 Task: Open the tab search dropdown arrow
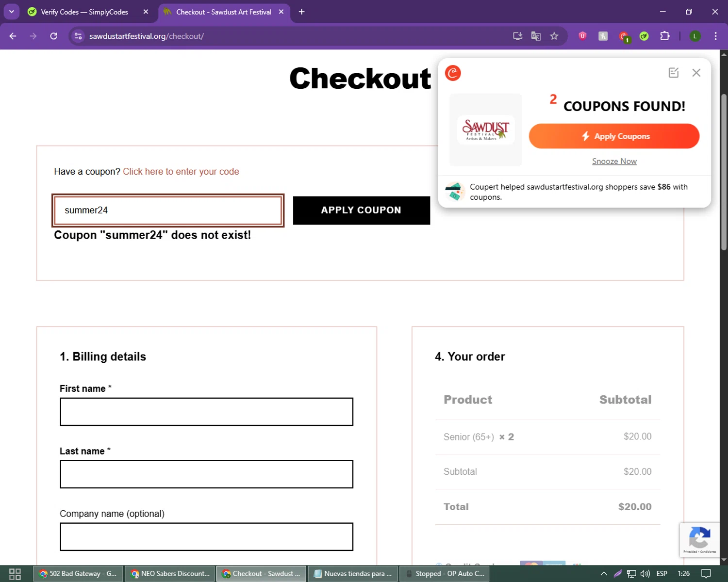point(12,12)
